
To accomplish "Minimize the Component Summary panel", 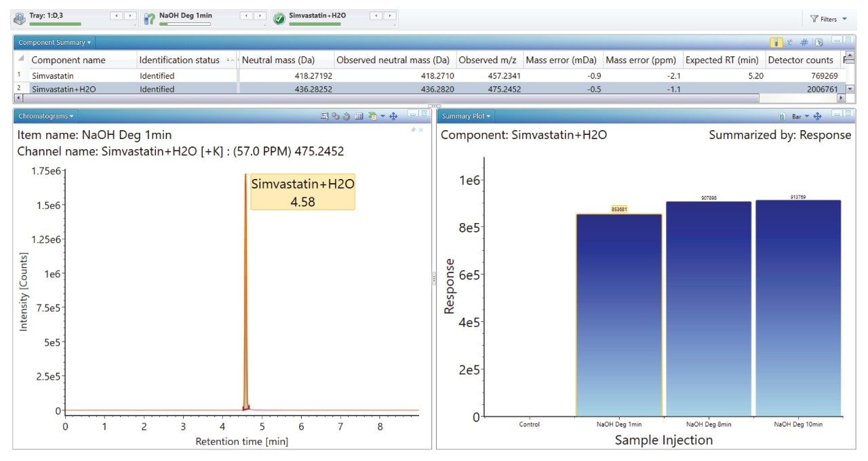I will (x=837, y=40).
